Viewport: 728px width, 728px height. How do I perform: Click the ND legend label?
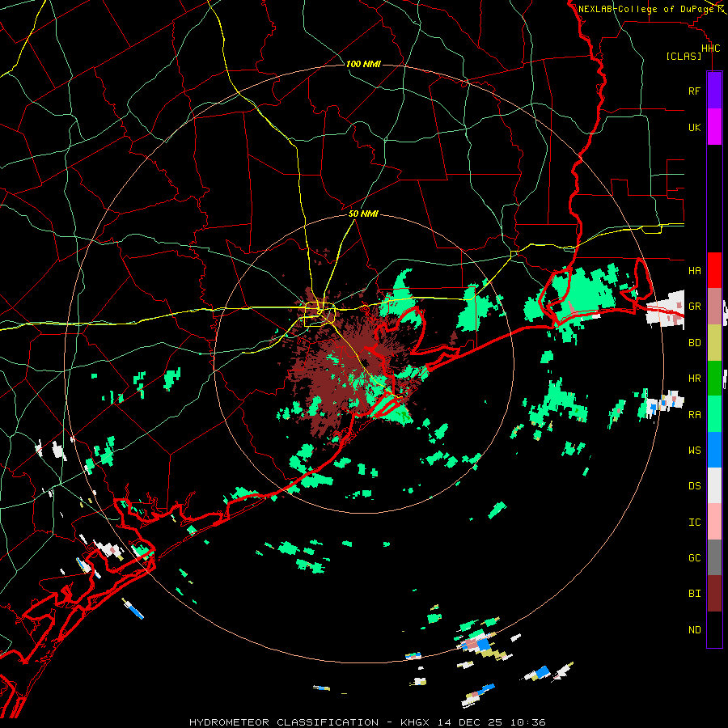[694, 630]
